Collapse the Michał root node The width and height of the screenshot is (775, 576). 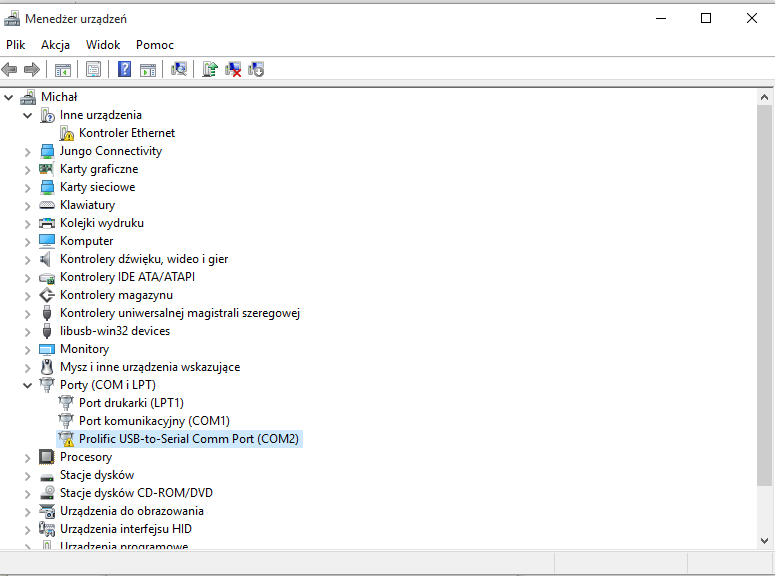8,97
